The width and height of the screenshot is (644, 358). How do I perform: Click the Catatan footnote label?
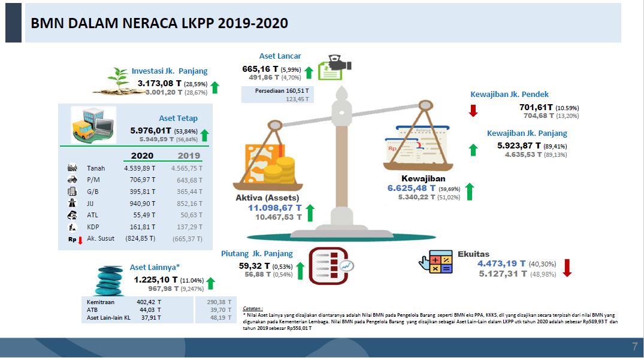tap(253, 308)
